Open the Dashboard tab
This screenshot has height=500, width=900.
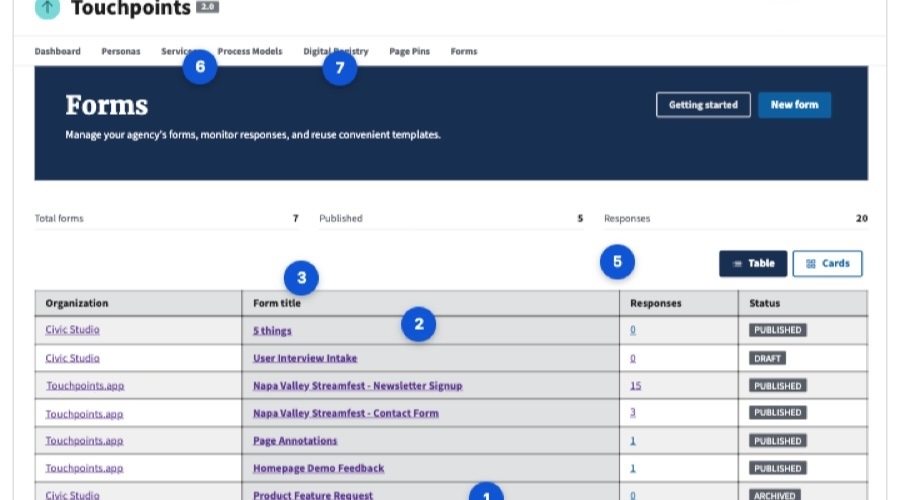[57, 51]
